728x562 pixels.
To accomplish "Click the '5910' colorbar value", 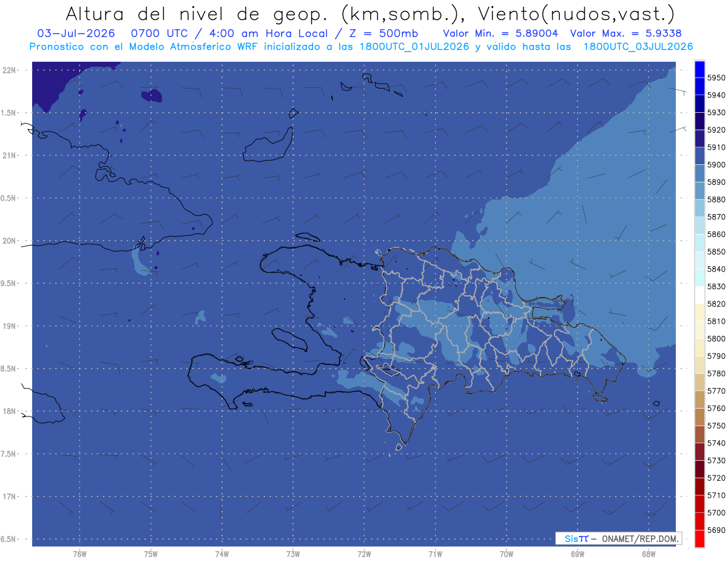I will (716, 147).
